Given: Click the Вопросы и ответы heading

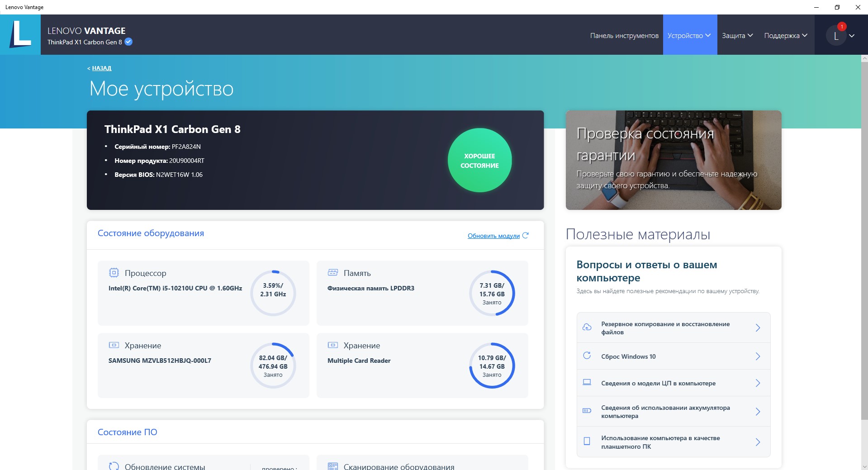Looking at the screenshot, I should [x=647, y=271].
